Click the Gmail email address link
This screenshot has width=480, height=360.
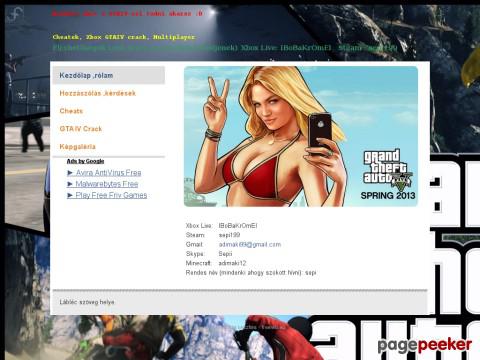pyautogui.click(x=250, y=244)
